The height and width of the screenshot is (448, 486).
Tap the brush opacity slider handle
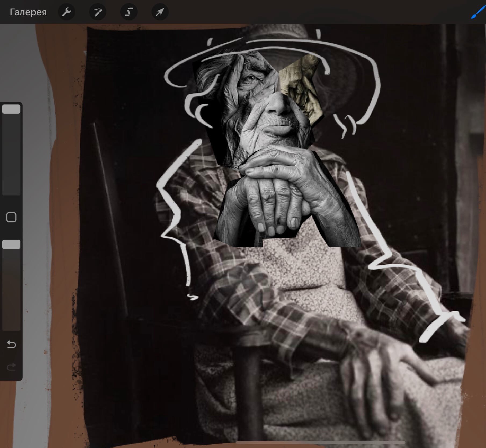(11, 244)
